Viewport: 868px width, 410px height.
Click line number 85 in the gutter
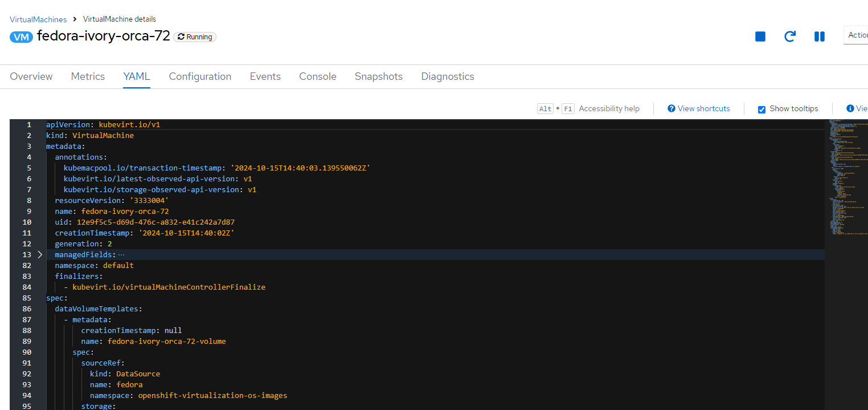27,298
